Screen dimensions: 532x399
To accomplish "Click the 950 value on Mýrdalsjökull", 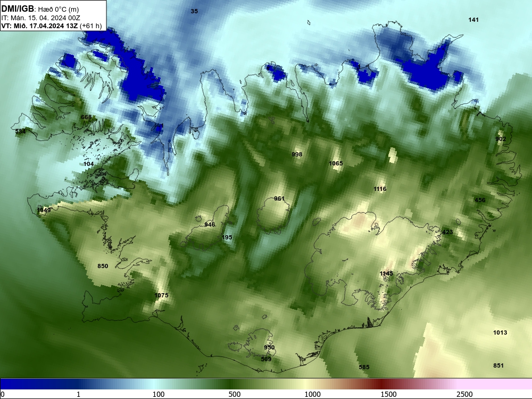I will click(269, 347).
